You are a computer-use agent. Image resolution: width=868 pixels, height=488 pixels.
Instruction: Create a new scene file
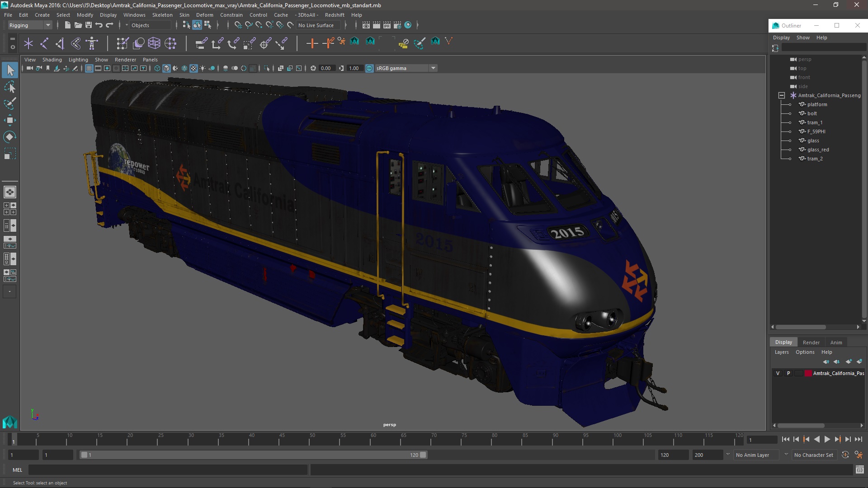click(68, 25)
